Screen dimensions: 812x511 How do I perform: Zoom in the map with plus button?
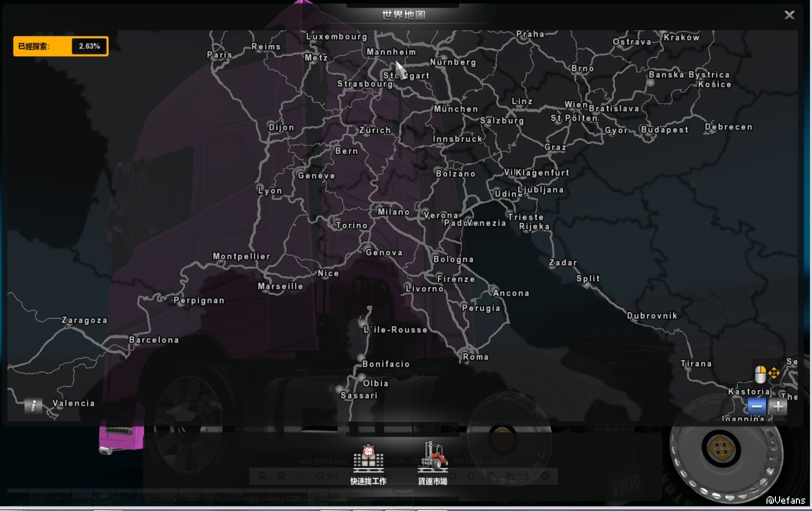(x=778, y=406)
